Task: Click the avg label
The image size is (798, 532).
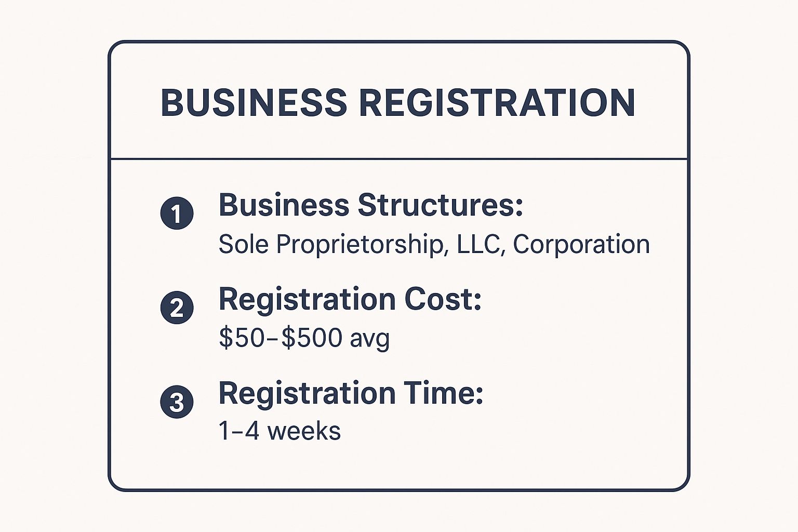Action: [369, 339]
